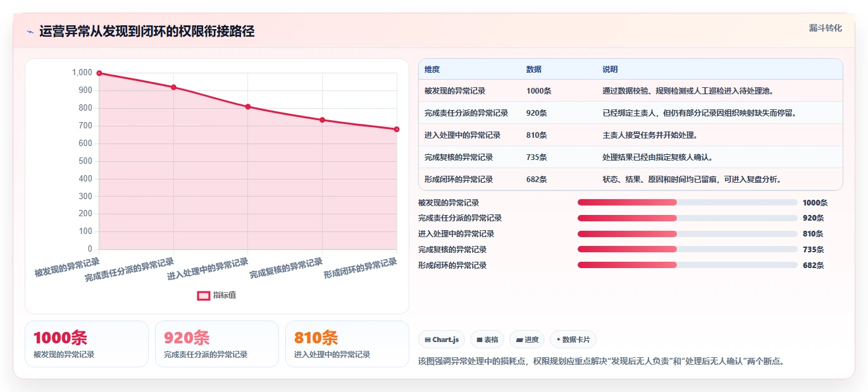
Task: Click the summary text beginning 该图强调异常处理中的损耗点
Action: point(602,362)
